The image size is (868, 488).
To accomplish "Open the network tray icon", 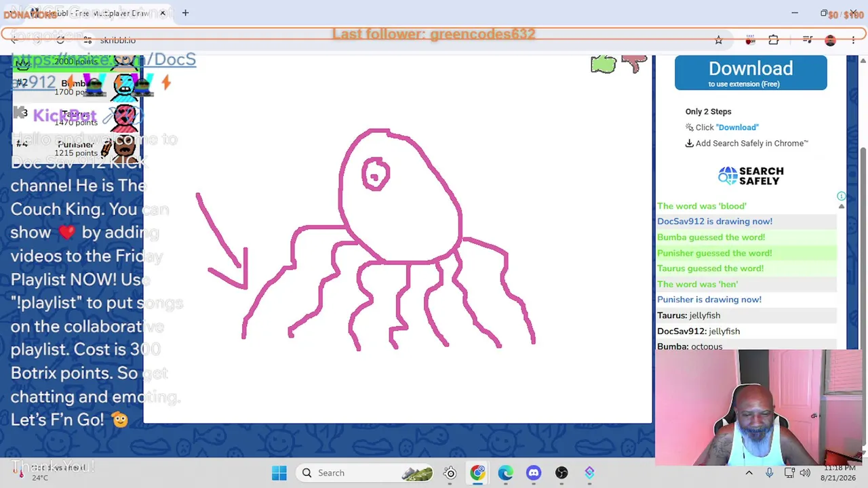I will click(x=789, y=473).
